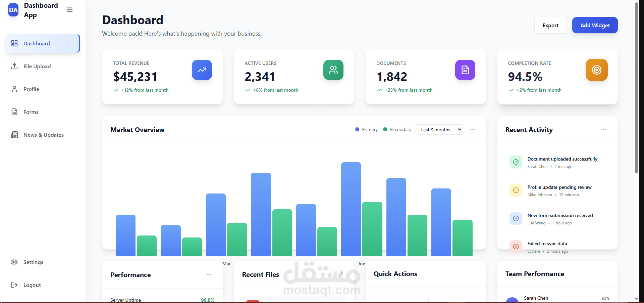Open the Market Overview options menu
644x303 pixels.
(x=472, y=129)
